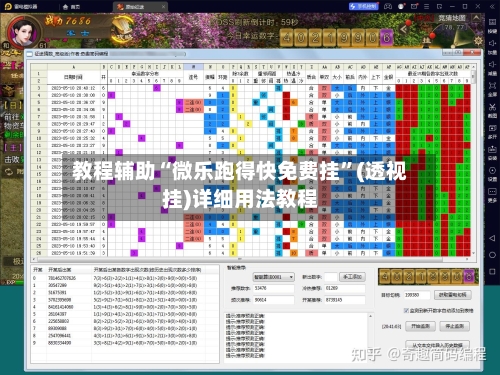Screen dimensions: 500x375
Task: Click the compass wheel icon on minimap
Action: pyautogui.click(x=478, y=41)
